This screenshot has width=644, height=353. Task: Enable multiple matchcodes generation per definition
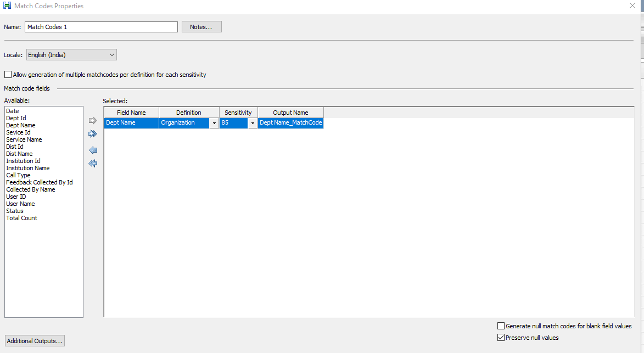(8, 74)
